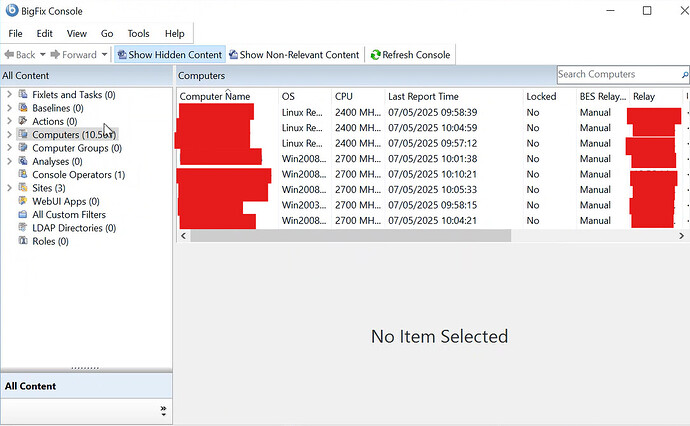This screenshot has width=690, height=426.
Task: Open the Forward history dropdown arrow
Action: (104, 55)
